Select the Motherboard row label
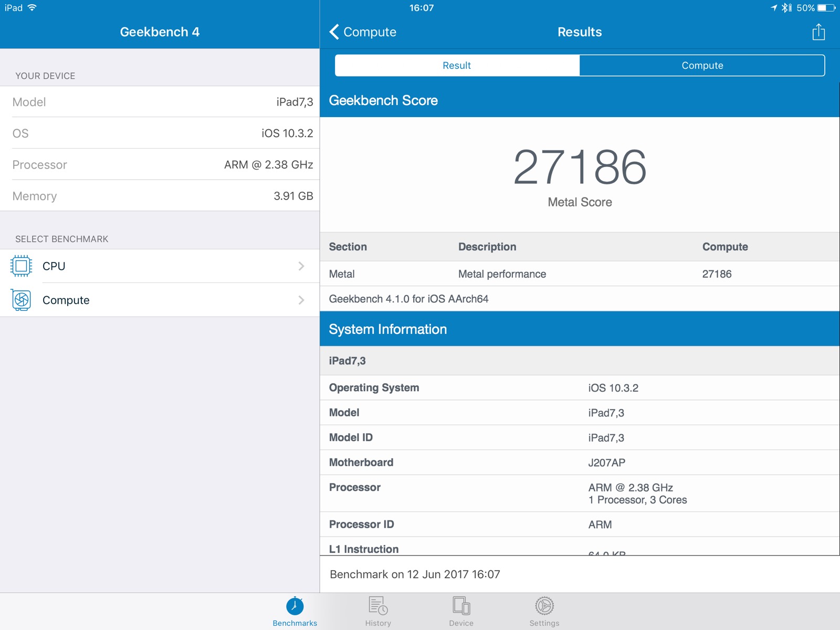 [x=361, y=463]
